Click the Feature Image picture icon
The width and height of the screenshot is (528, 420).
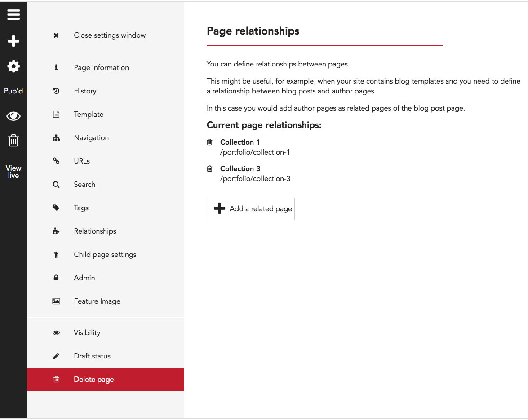[56, 301]
